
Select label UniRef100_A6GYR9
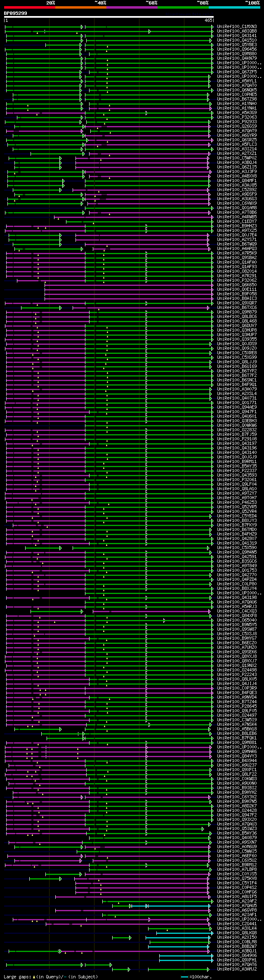[237, 135]
